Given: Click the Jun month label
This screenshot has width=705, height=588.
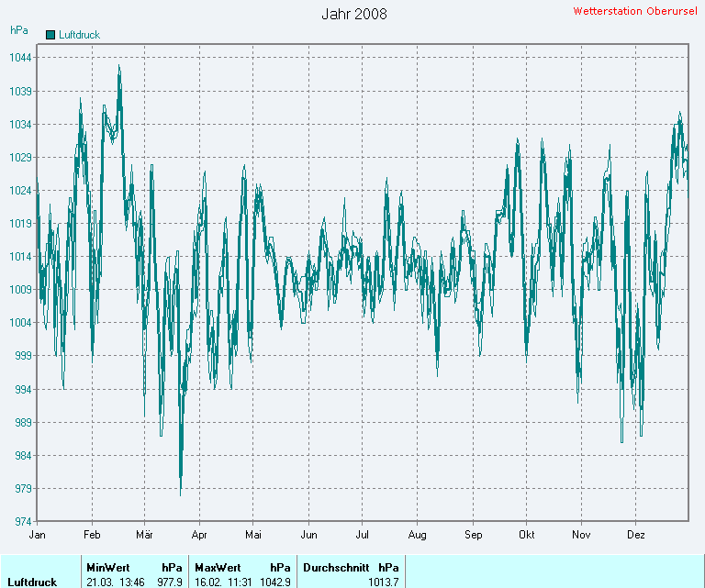Looking at the screenshot, I should tap(308, 535).
